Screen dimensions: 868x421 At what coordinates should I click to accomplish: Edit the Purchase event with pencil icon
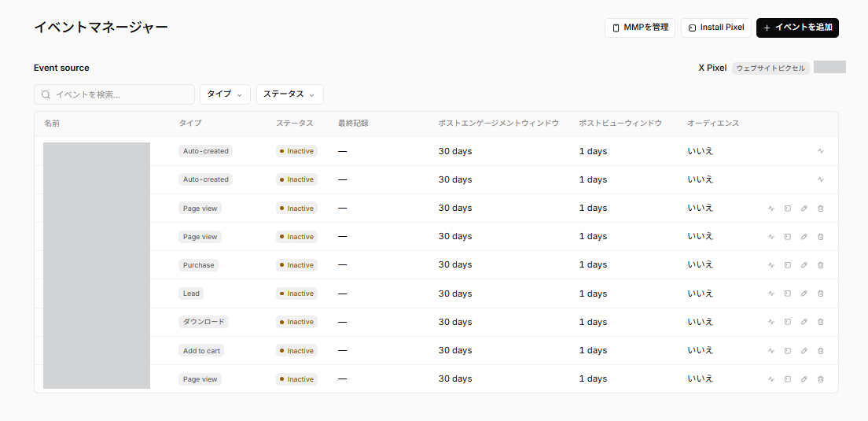[x=804, y=265]
